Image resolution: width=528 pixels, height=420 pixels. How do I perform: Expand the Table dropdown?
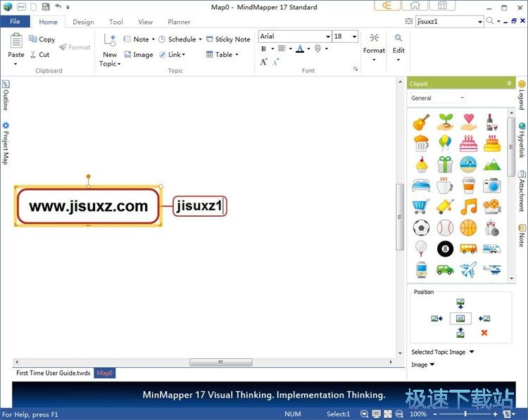point(237,54)
